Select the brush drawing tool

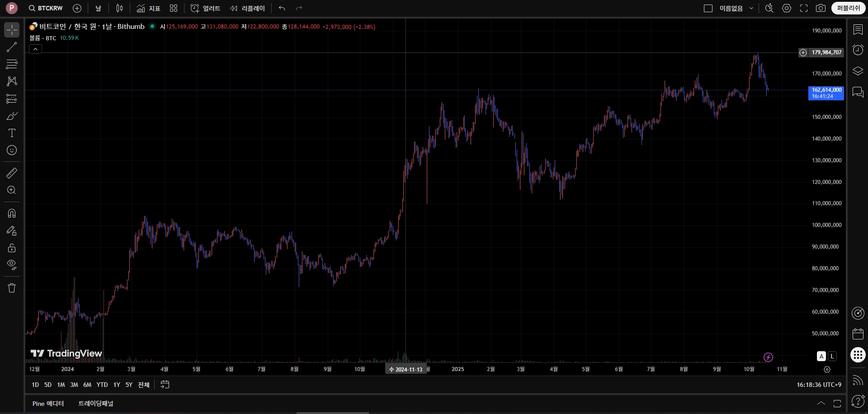coord(12,116)
